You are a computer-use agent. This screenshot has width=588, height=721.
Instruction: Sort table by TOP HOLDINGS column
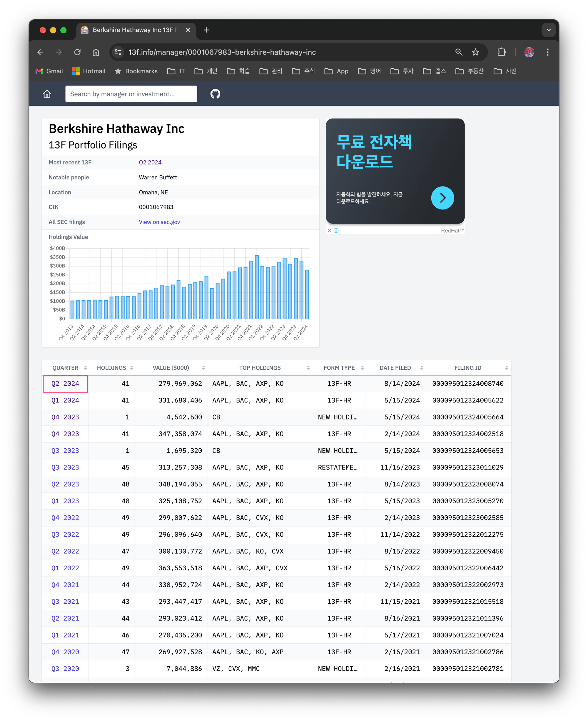260,368
